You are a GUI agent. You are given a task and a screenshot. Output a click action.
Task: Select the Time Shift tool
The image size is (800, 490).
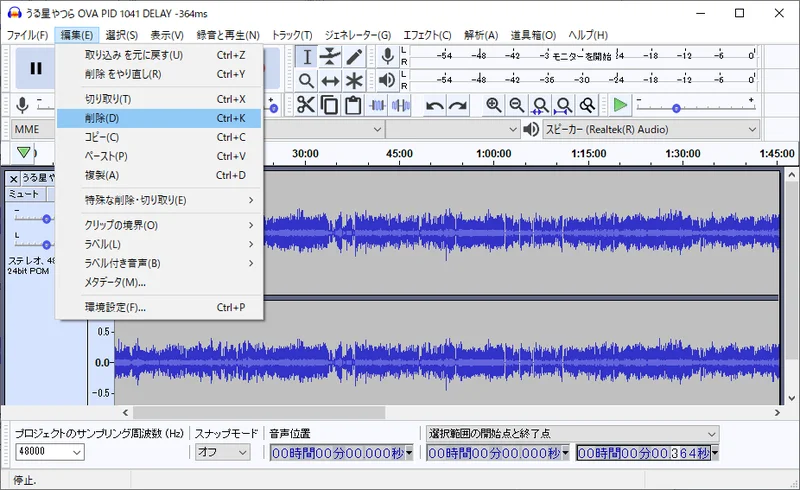click(x=330, y=81)
